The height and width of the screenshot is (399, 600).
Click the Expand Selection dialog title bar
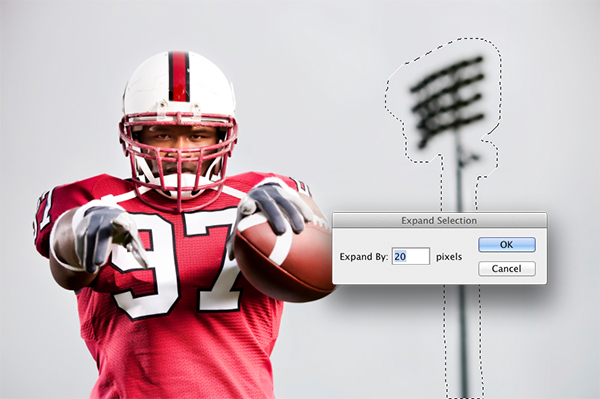pos(439,220)
